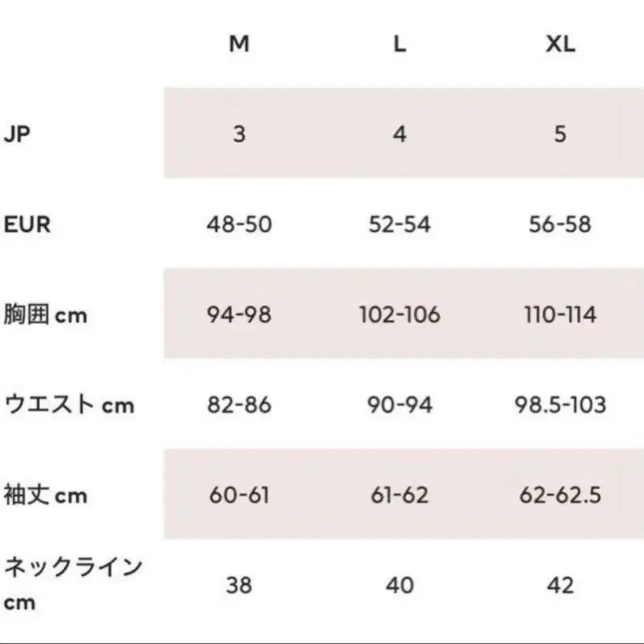Viewport: 644px width, 644px height.
Task: Select the 袖丈 cm row label
Action: [46, 495]
